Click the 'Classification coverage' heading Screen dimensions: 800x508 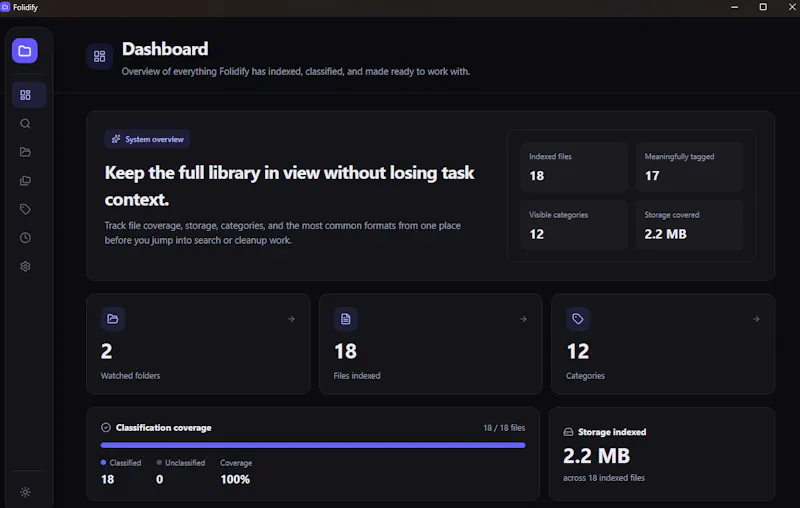pyautogui.click(x=163, y=427)
